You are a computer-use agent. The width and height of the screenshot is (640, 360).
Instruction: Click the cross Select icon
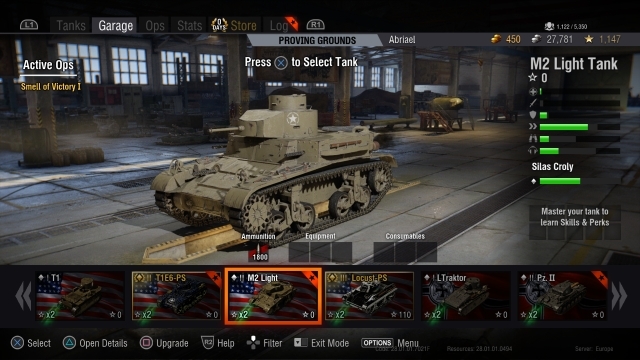tap(17, 343)
